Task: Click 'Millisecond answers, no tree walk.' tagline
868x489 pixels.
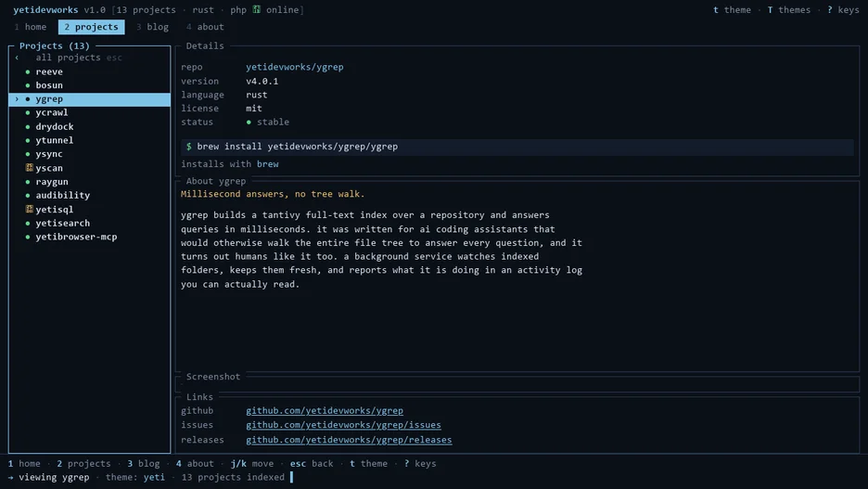Action: point(273,194)
